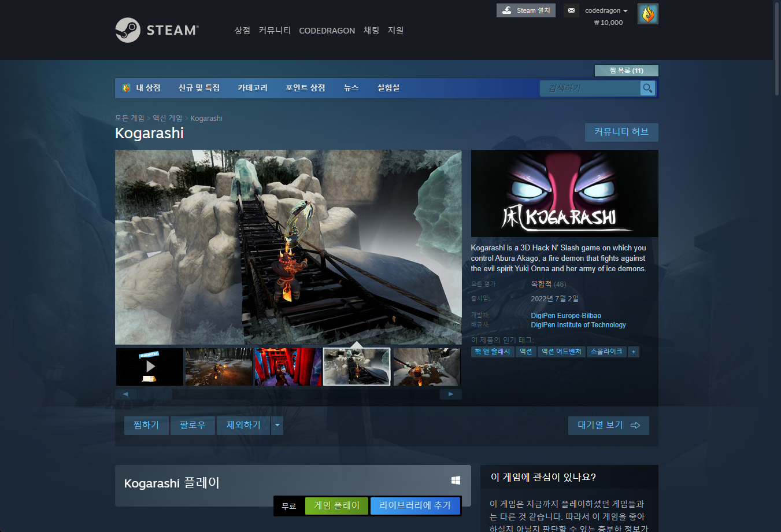Screen dimensions: 781x532
Task: Click the 찜하기 button
Action: click(x=146, y=425)
